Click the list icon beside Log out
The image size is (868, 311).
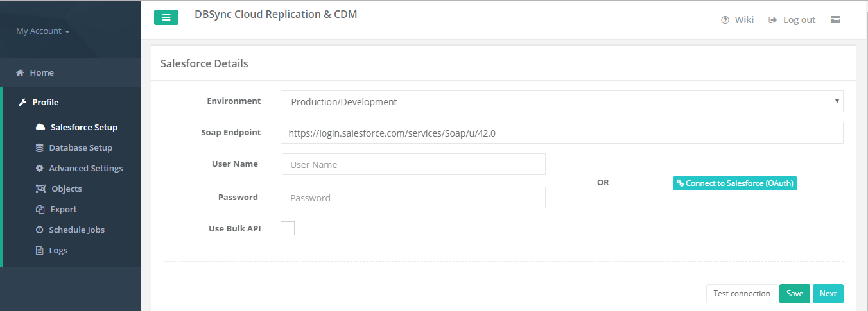click(x=835, y=20)
